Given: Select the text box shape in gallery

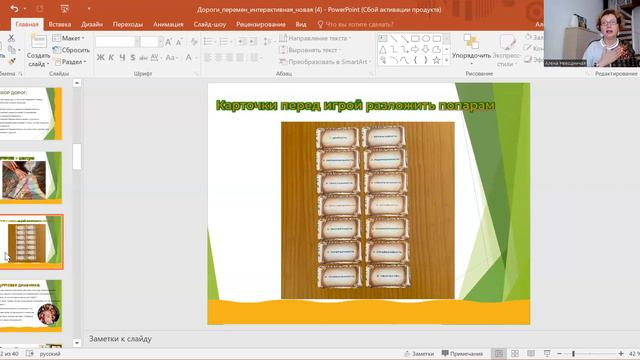Looking at the screenshot, I should [383, 39].
